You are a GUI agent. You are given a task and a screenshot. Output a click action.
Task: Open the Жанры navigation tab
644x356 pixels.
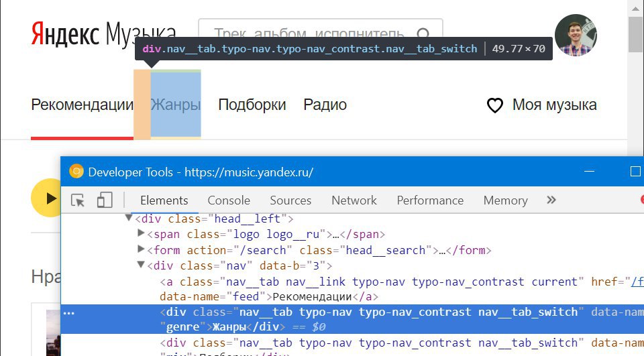tap(175, 105)
